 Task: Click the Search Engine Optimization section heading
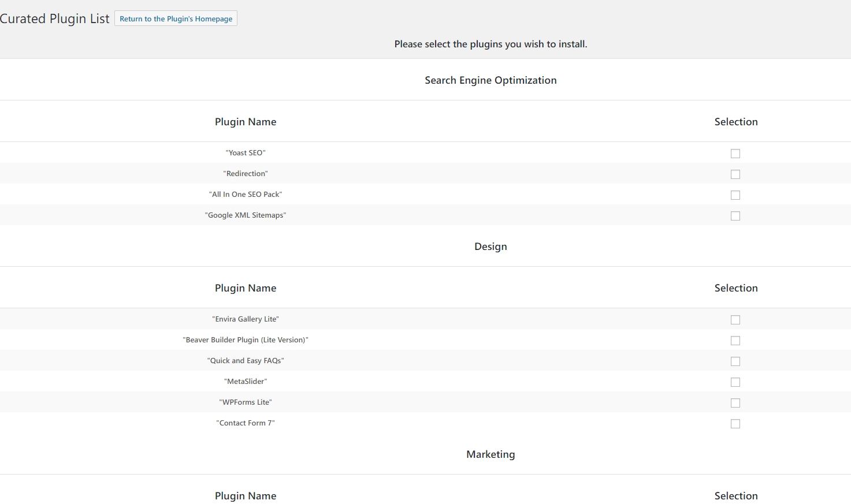(x=490, y=80)
